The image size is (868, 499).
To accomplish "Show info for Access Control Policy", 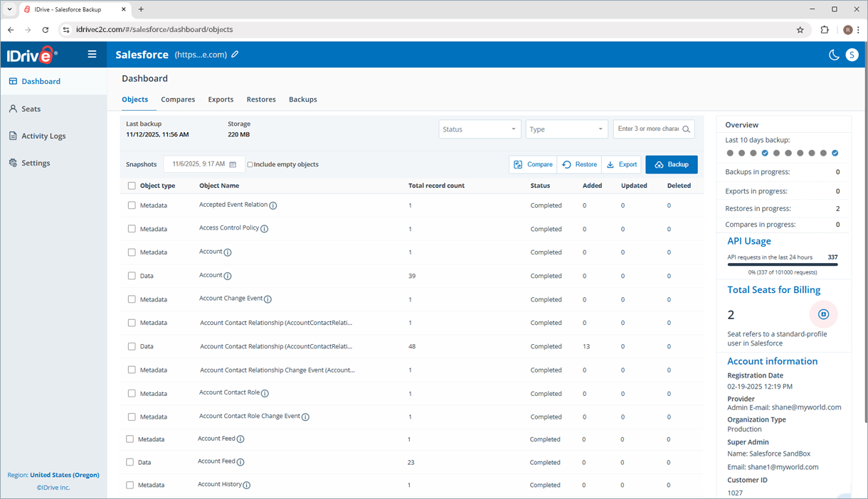I will click(x=265, y=229).
